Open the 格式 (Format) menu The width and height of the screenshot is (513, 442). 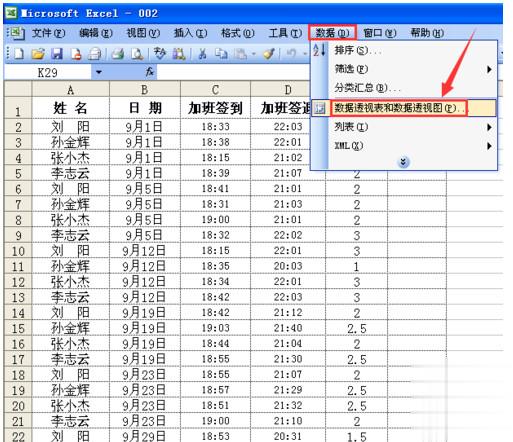[x=238, y=33]
